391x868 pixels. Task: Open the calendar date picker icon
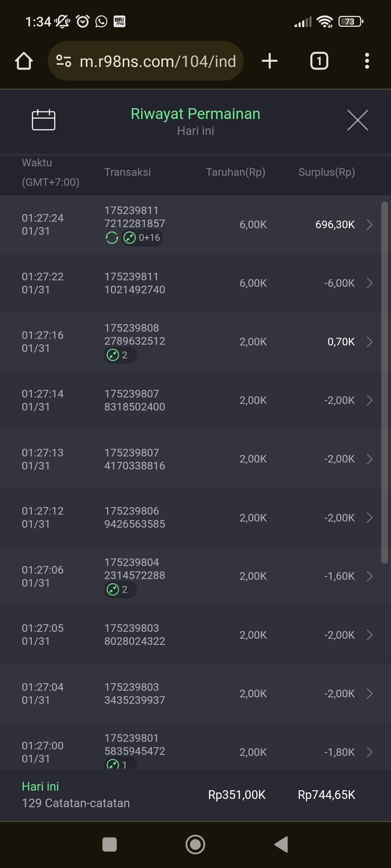(x=43, y=120)
